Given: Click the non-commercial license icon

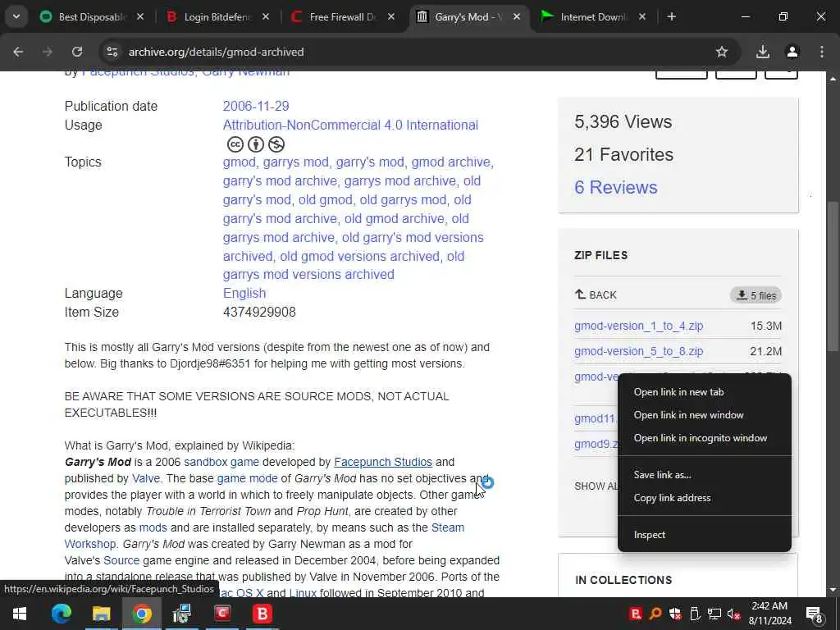Looking at the screenshot, I should (x=276, y=144).
